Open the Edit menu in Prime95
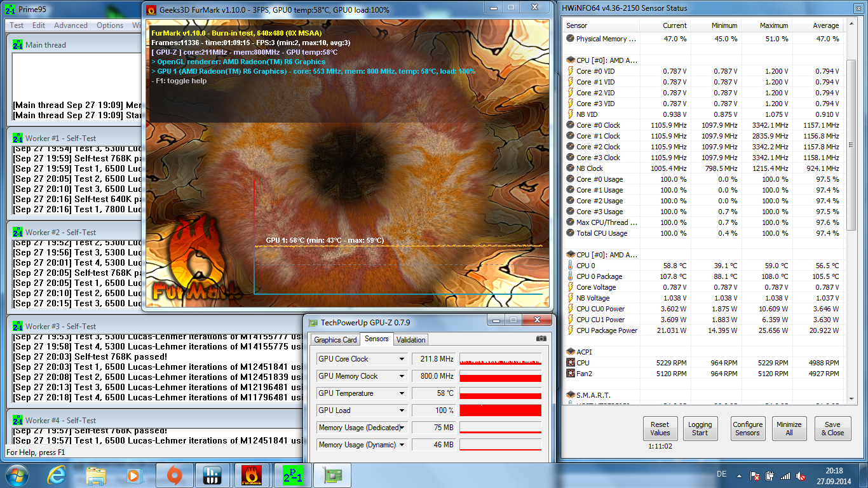 (x=39, y=25)
